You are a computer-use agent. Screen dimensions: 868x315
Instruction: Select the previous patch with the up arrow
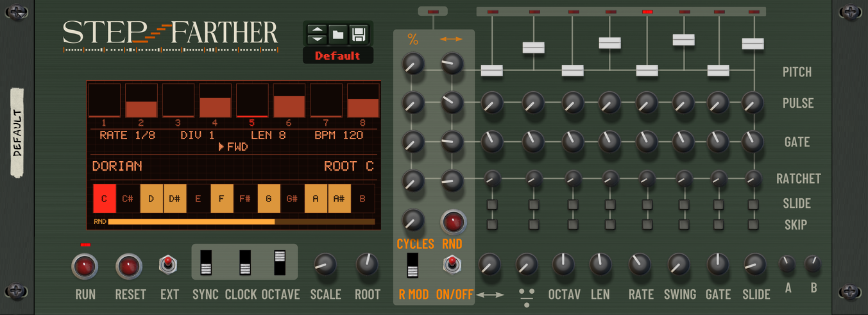317,29
